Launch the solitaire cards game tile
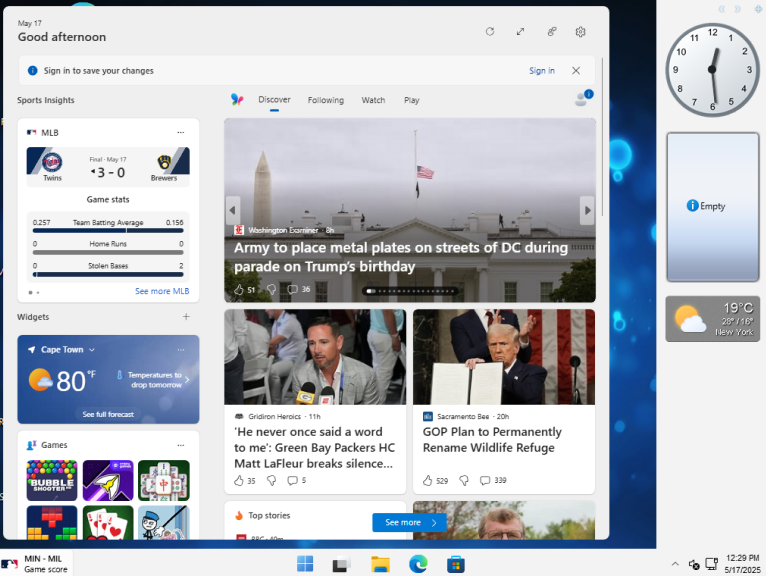Image resolution: width=766 pixels, height=576 pixels. (x=108, y=523)
